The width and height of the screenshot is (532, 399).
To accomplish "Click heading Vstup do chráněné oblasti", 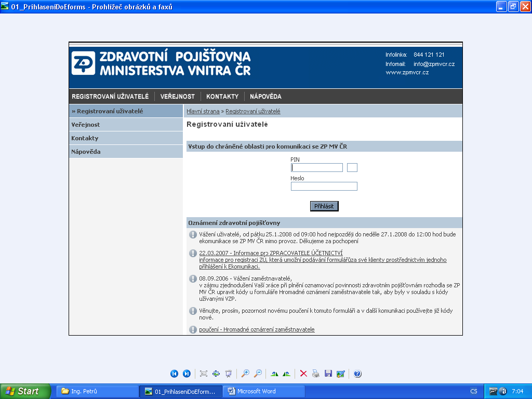I will pos(268,147).
